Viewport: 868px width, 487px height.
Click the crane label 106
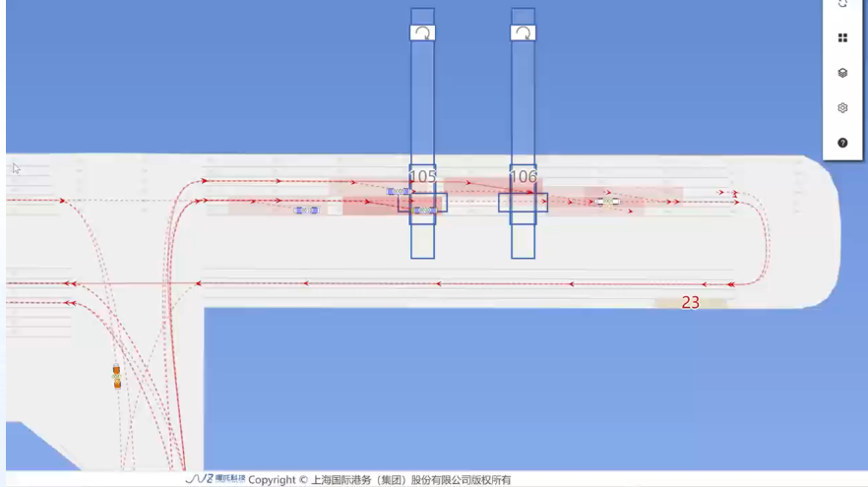point(524,177)
